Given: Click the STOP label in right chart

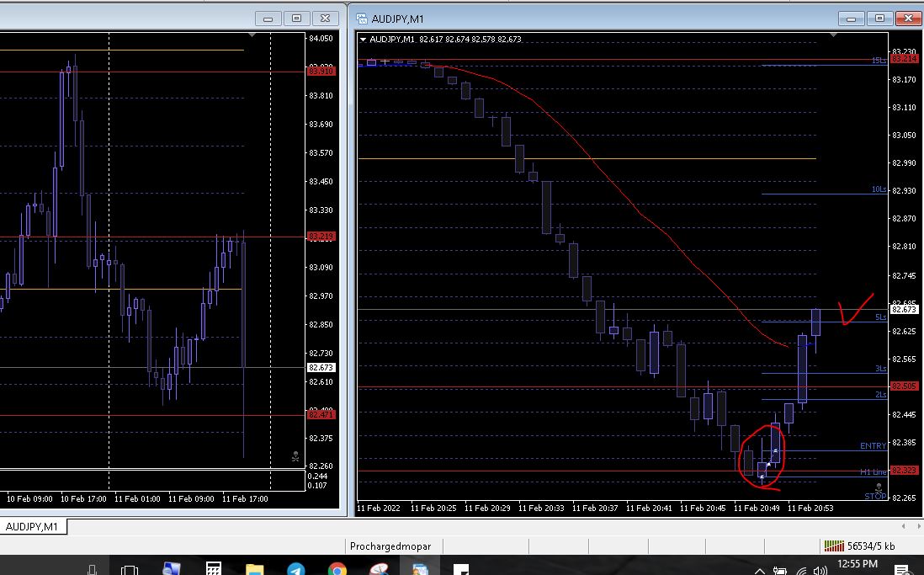Looking at the screenshot, I should (x=875, y=497).
